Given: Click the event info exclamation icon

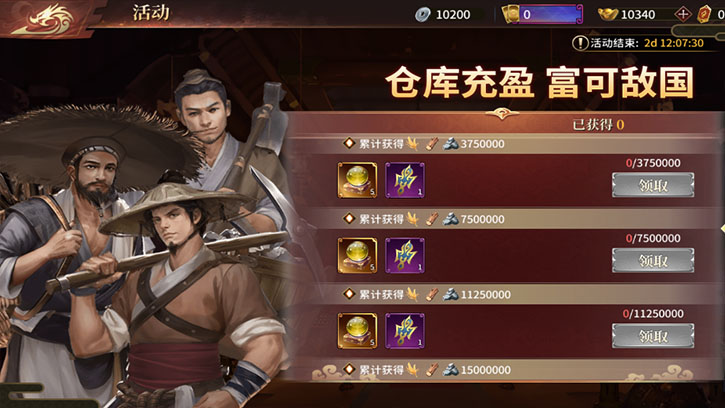Looking at the screenshot, I should [x=580, y=43].
